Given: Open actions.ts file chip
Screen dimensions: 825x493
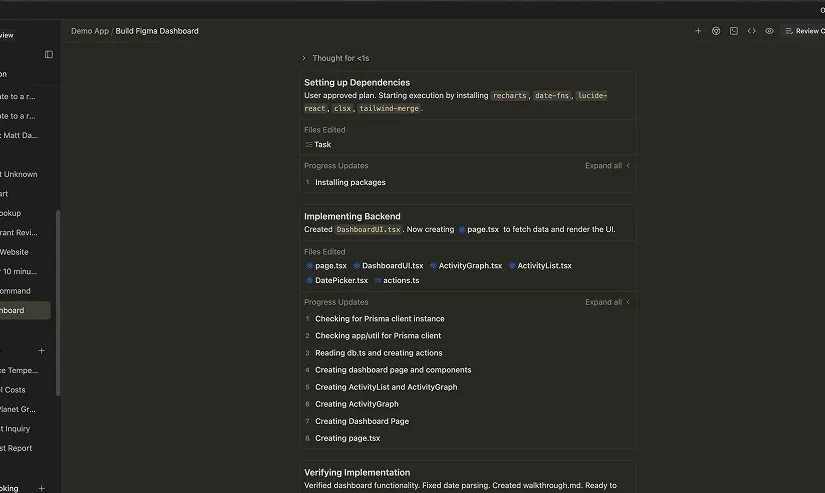Looking at the screenshot, I should pos(397,280).
